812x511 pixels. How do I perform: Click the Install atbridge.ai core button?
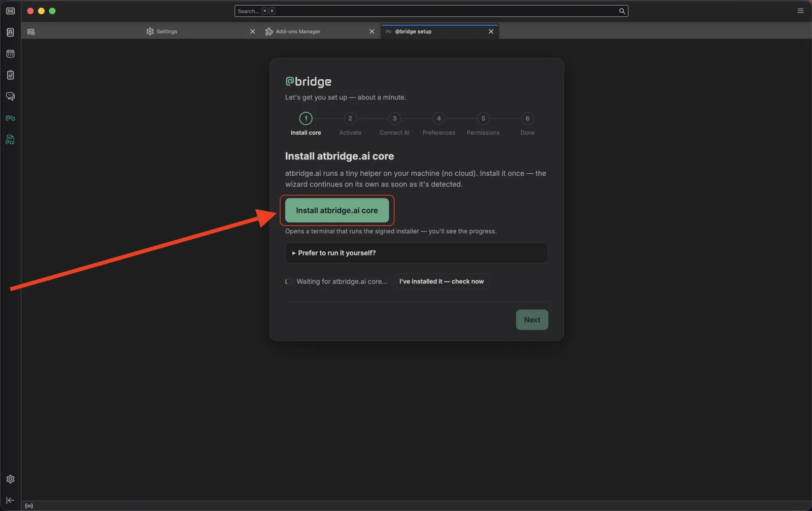pyautogui.click(x=337, y=210)
